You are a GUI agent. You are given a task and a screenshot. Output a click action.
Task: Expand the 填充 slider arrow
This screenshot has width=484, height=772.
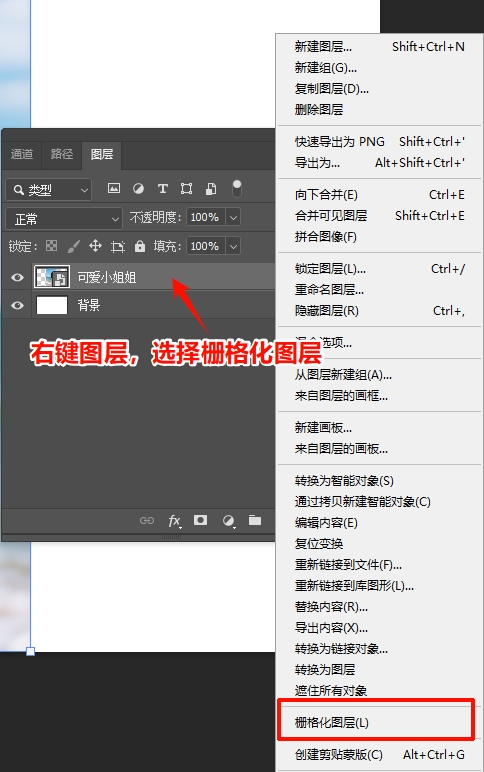click(x=233, y=246)
